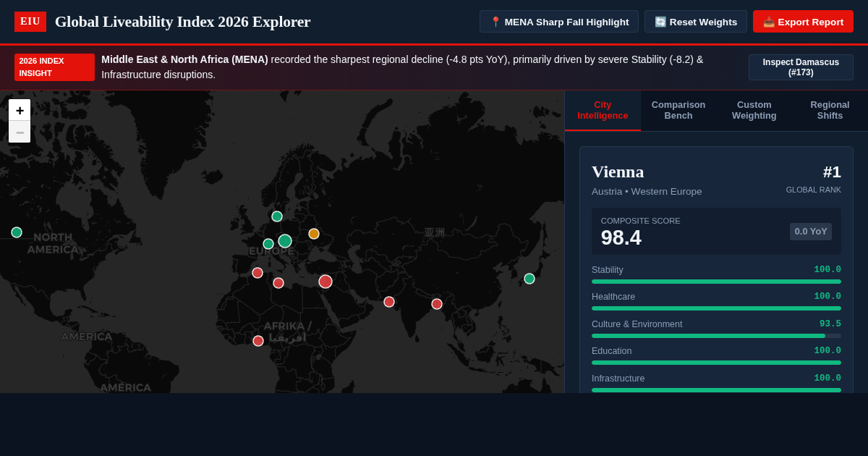Screen dimensions: 868x456
Task: Click the Vienna city name heading
Action: tap(618, 172)
